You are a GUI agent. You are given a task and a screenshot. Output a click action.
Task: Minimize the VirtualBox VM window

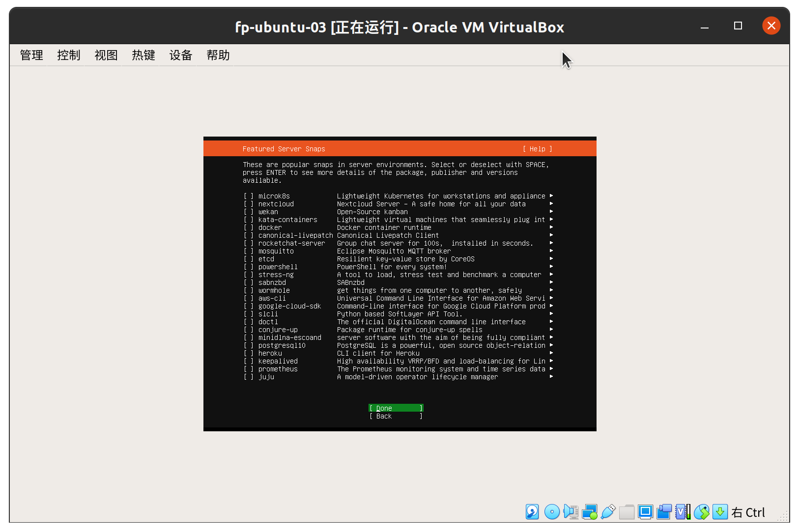(705, 27)
